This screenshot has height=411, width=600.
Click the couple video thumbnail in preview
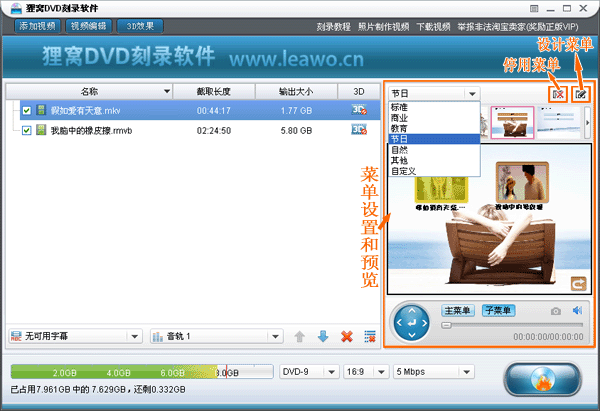tap(522, 182)
